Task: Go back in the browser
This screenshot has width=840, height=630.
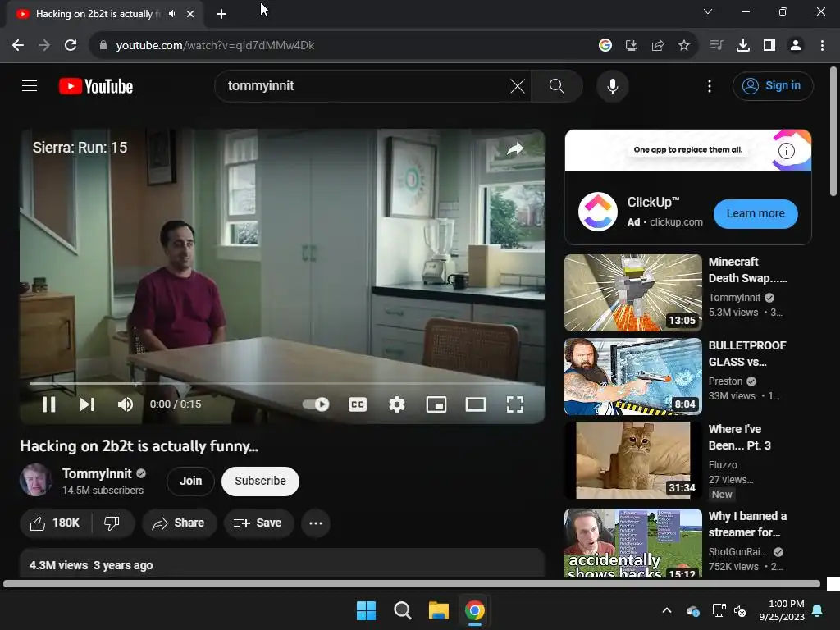Action: (x=18, y=46)
